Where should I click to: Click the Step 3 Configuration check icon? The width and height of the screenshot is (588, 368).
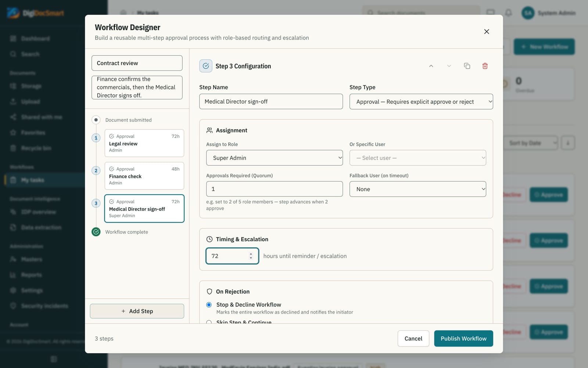206,66
